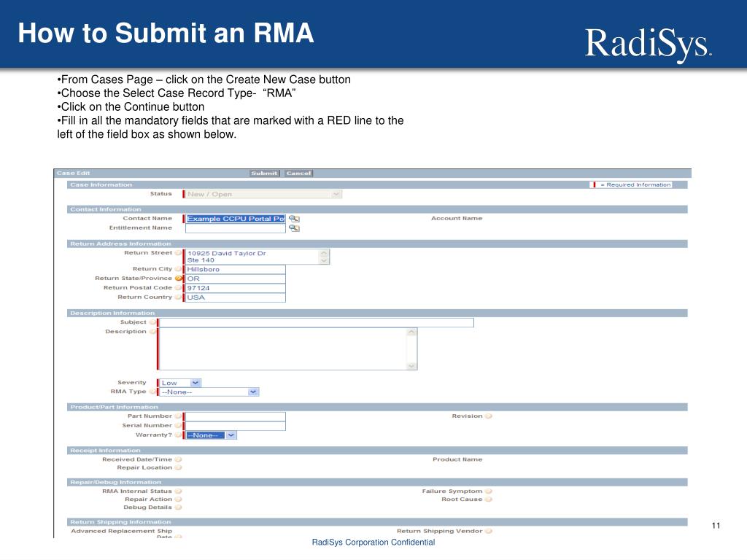Click help icon beside Root Cause
This screenshot has height=560, width=747.
click(x=488, y=499)
